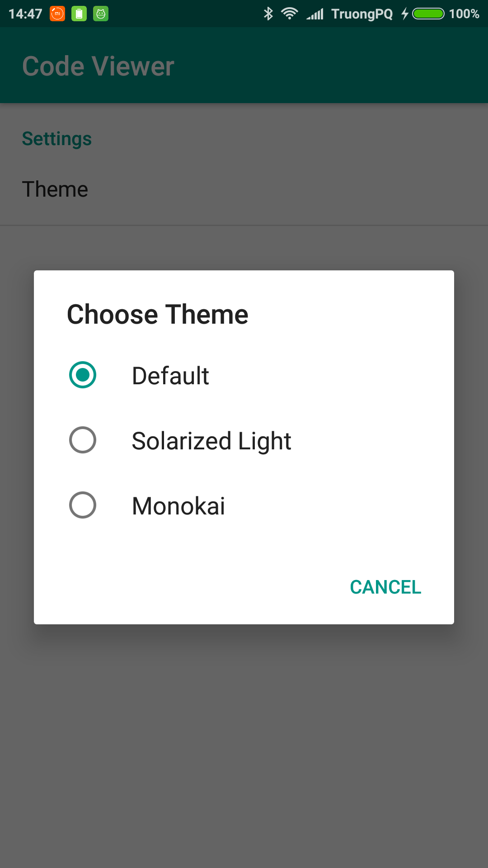This screenshot has width=488, height=868.
Task: Choose the Solarized Light radio button
Action: tap(83, 440)
